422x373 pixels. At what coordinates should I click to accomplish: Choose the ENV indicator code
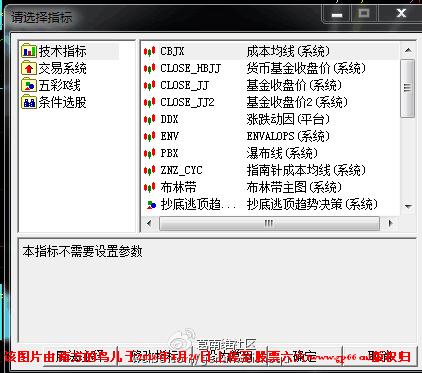[x=169, y=136]
